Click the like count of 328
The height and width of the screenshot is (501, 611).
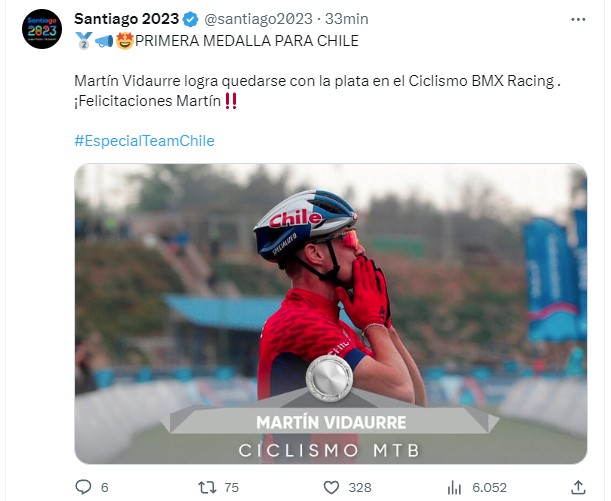[360, 488]
